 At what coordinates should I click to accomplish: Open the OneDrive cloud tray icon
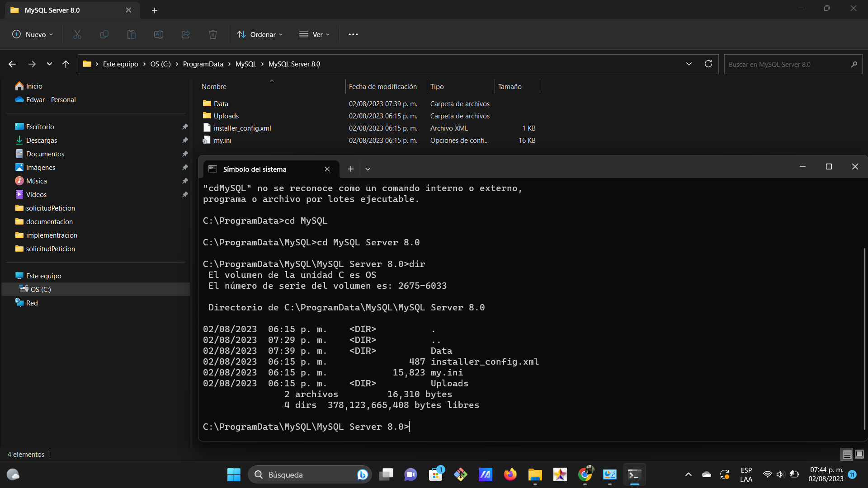coord(706,474)
